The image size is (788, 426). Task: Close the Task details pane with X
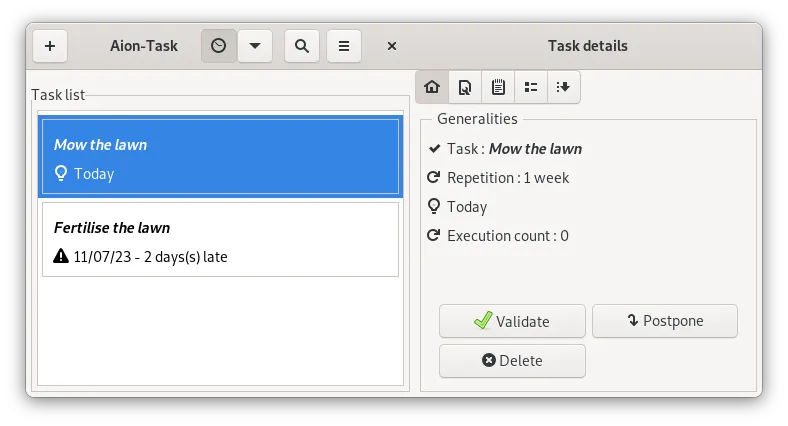click(392, 46)
